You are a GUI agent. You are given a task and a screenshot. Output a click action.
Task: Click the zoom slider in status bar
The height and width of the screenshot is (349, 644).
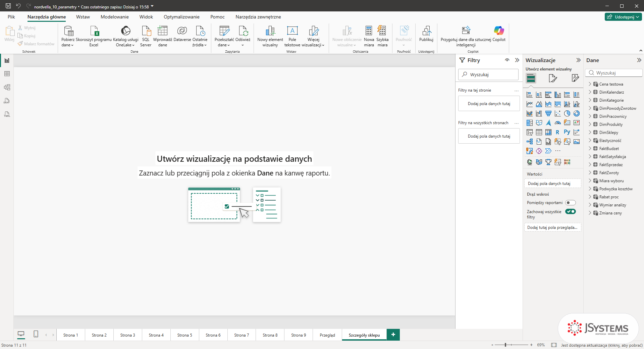pos(512,345)
